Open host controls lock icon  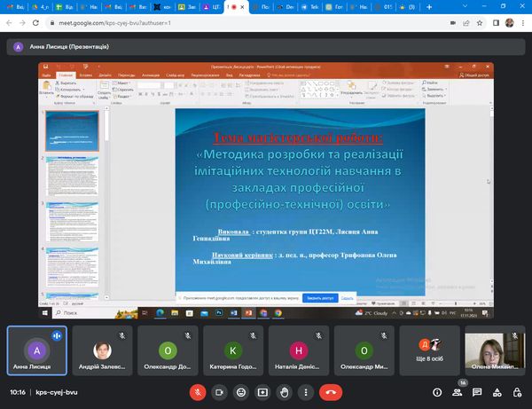[x=519, y=391]
